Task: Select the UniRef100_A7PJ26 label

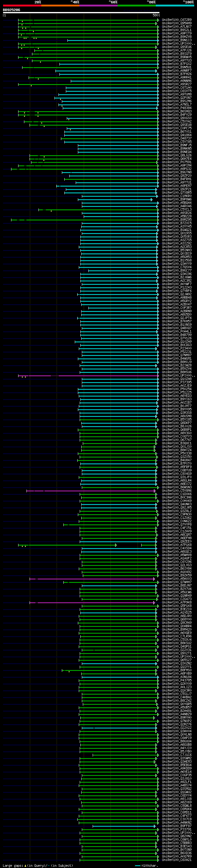Action: tap(177, 50)
